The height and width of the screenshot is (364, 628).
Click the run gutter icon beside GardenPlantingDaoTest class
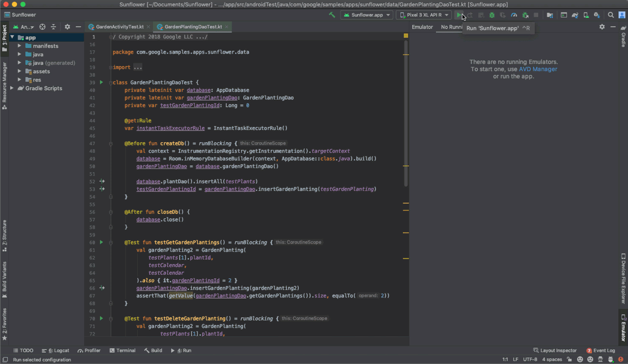tap(102, 82)
